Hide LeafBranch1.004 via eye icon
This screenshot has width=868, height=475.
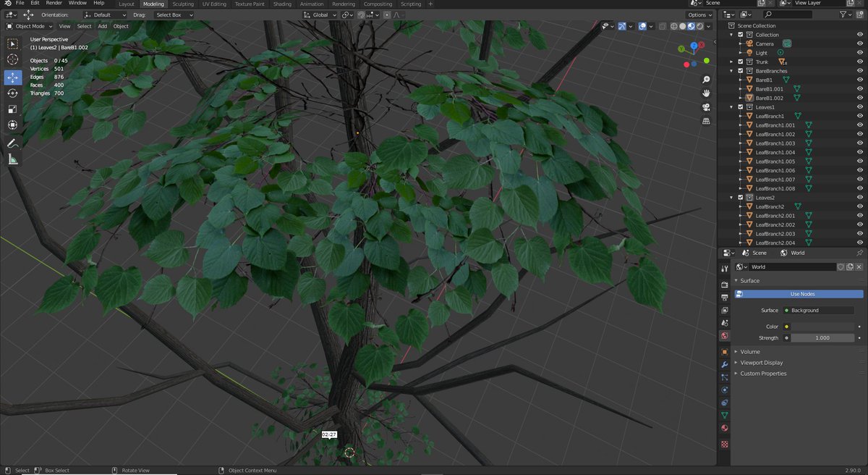859,152
